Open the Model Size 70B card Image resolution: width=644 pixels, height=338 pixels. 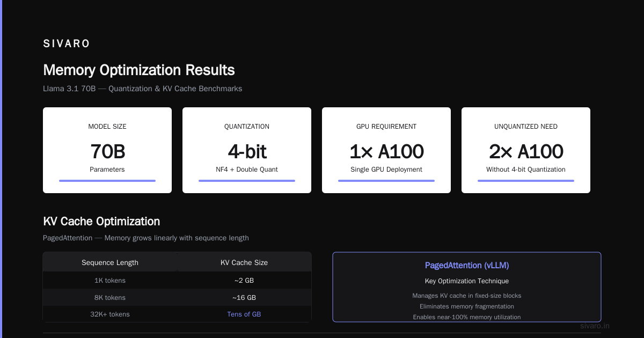tap(107, 150)
